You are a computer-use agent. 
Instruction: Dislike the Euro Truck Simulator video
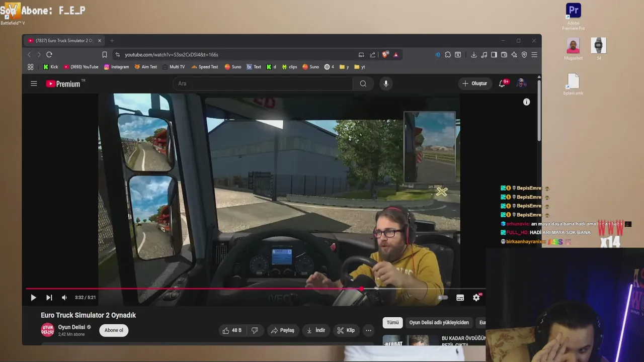click(x=255, y=330)
